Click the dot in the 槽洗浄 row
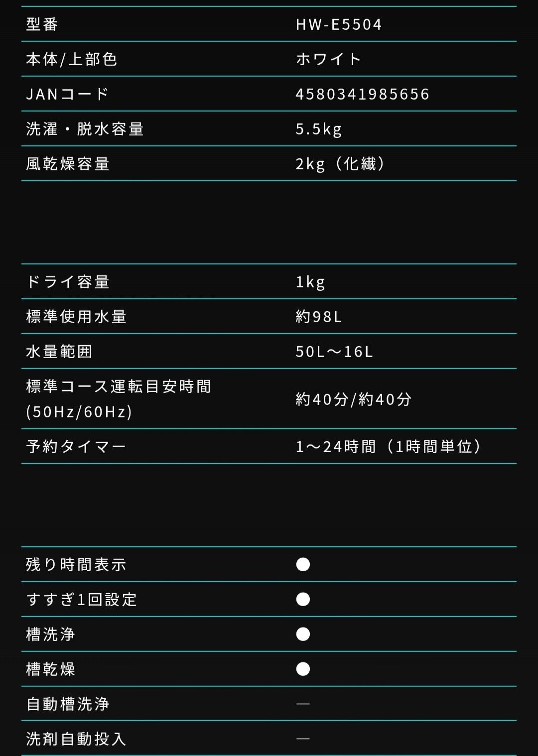Image resolution: width=538 pixels, height=756 pixels. pyautogui.click(x=303, y=634)
